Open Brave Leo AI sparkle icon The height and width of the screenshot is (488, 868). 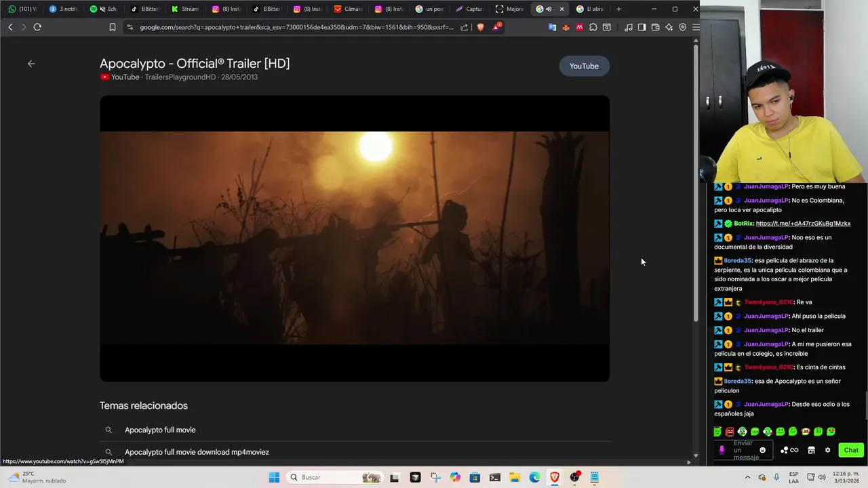pyautogui.click(x=669, y=27)
